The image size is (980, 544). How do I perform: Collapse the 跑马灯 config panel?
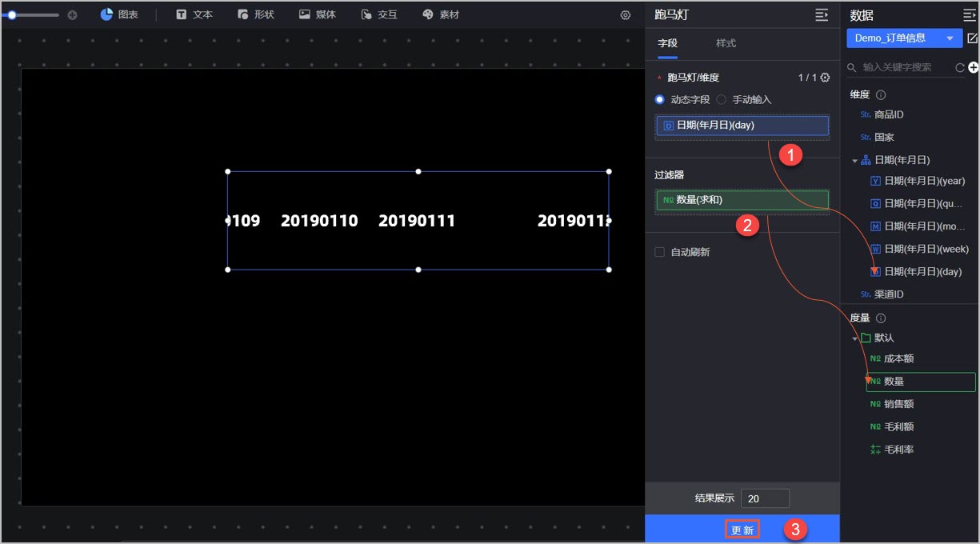pyautogui.click(x=821, y=14)
